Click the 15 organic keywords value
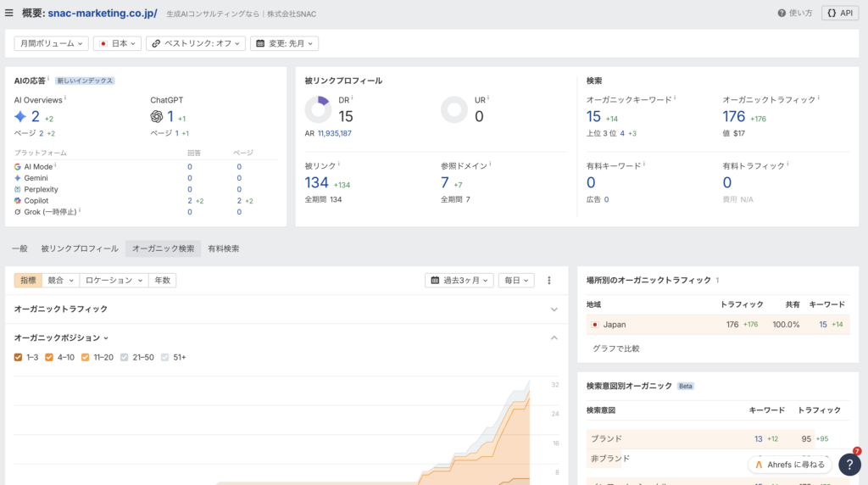The image size is (868, 485). tap(593, 116)
